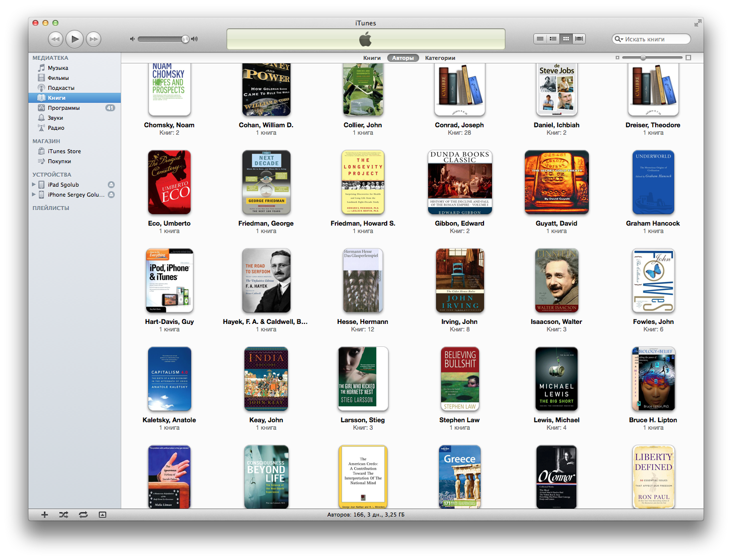
Task: Open the Friedman, George book cover
Action: (x=266, y=183)
